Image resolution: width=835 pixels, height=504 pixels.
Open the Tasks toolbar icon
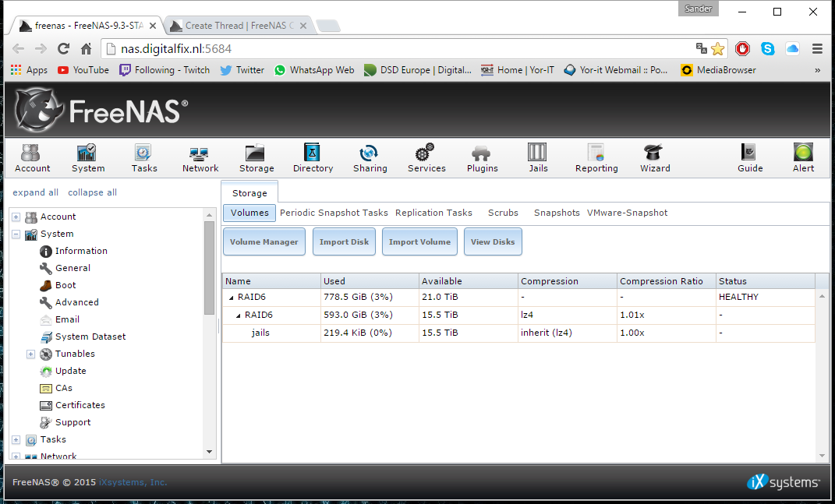(143, 157)
